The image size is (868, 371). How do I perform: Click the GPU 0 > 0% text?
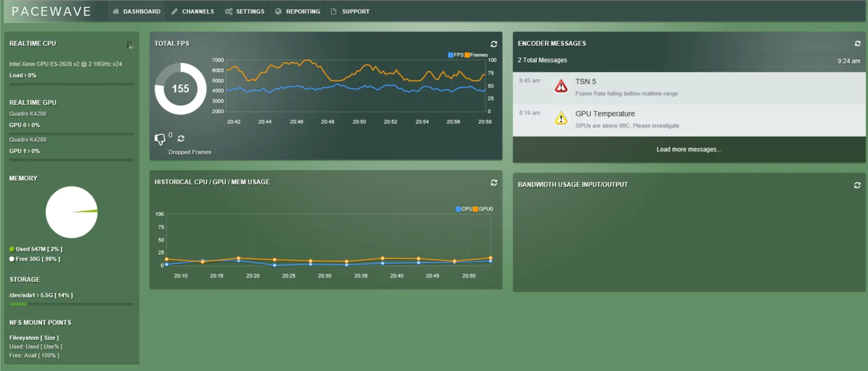[x=25, y=125]
